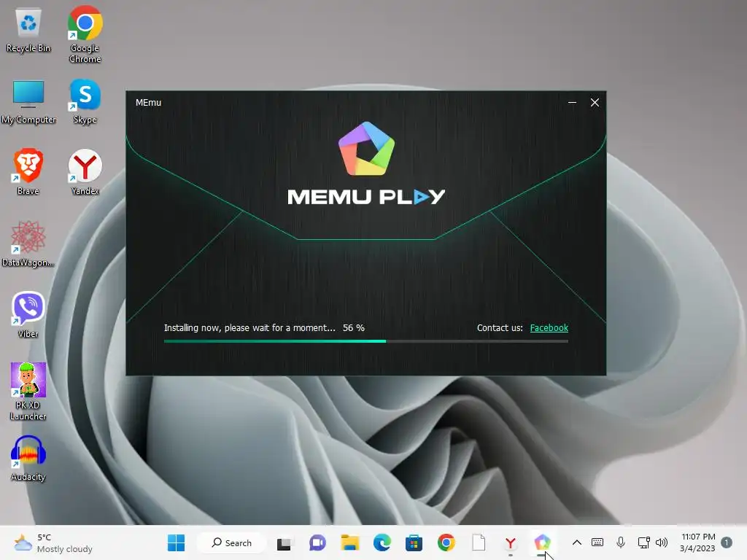
Task: Switch to Yandex on the taskbar
Action: coord(511,542)
